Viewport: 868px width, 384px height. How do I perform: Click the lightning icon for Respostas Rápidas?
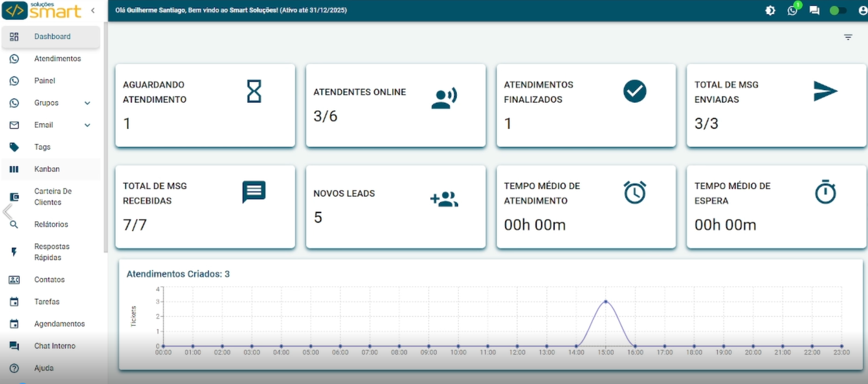click(14, 252)
